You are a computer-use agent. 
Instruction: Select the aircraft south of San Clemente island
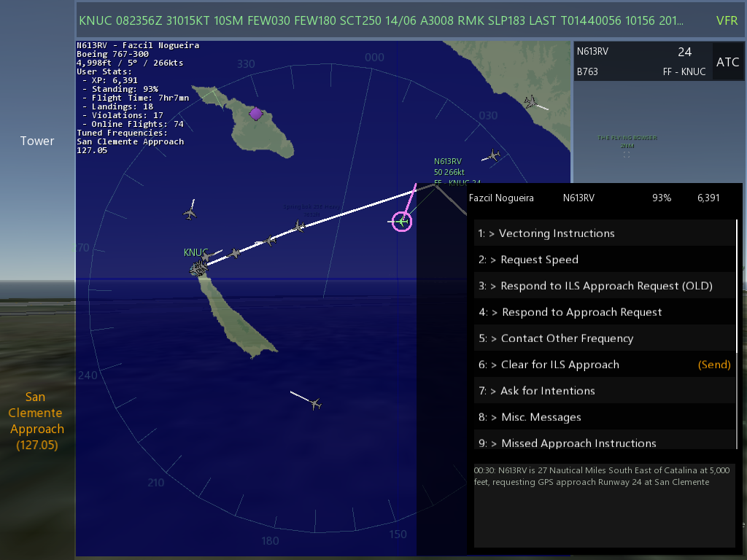pyautogui.click(x=315, y=404)
